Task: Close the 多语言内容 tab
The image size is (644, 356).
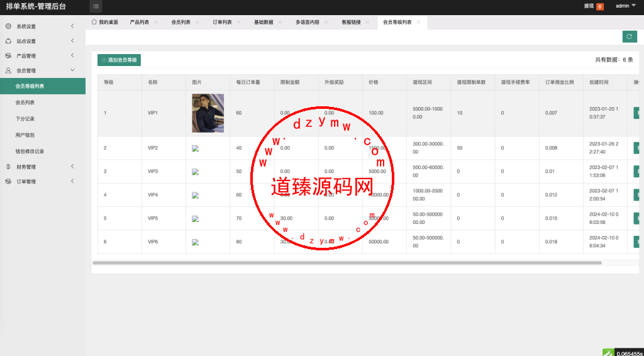Action: click(x=326, y=22)
